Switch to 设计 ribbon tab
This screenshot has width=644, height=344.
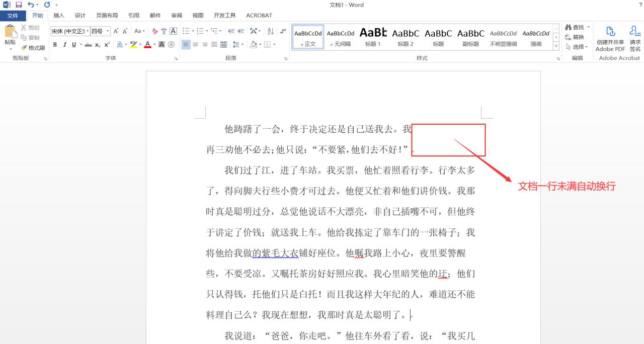(80, 16)
